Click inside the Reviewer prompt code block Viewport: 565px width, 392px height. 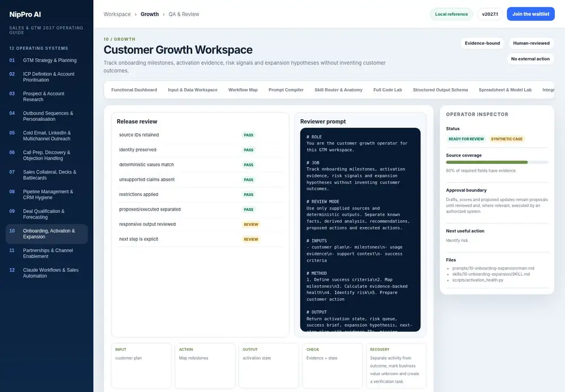(360, 229)
